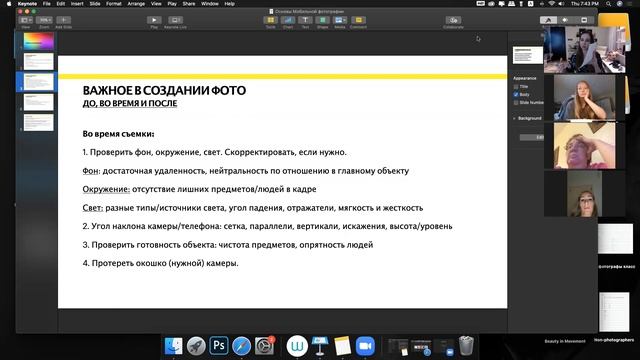
Task: Open the Format inspector panel
Action: click(548, 20)
